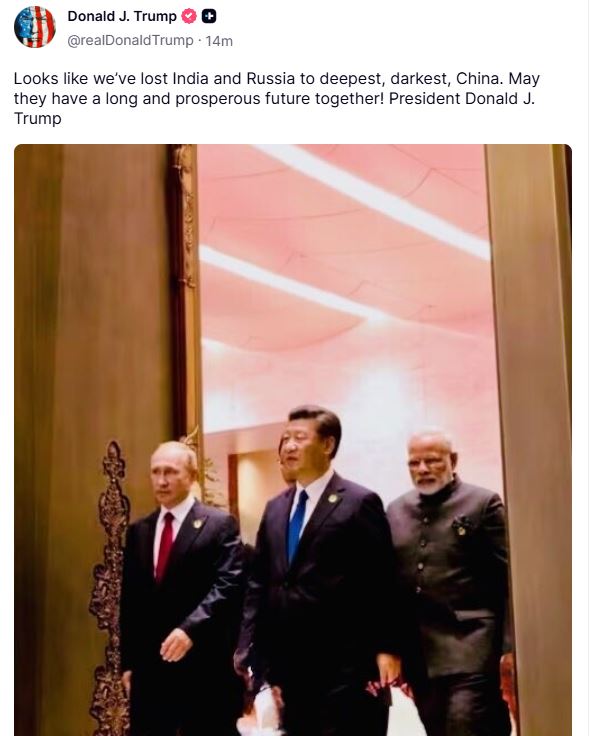Open the @realDonaldTrump handle link
The height and width of the screenshot is (736, 608).
pyautogui.click(x=131, y=41)
